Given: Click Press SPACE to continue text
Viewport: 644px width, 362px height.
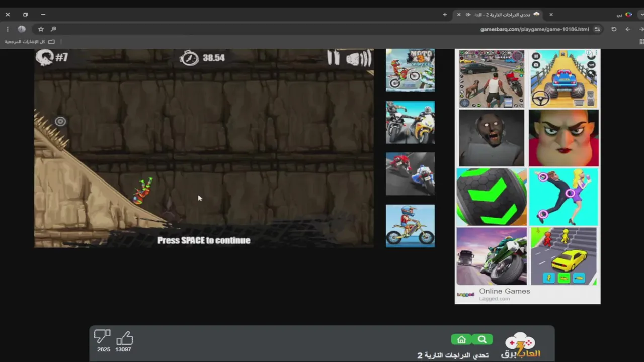Looking at the screenshot, I should tap(204, 240).
